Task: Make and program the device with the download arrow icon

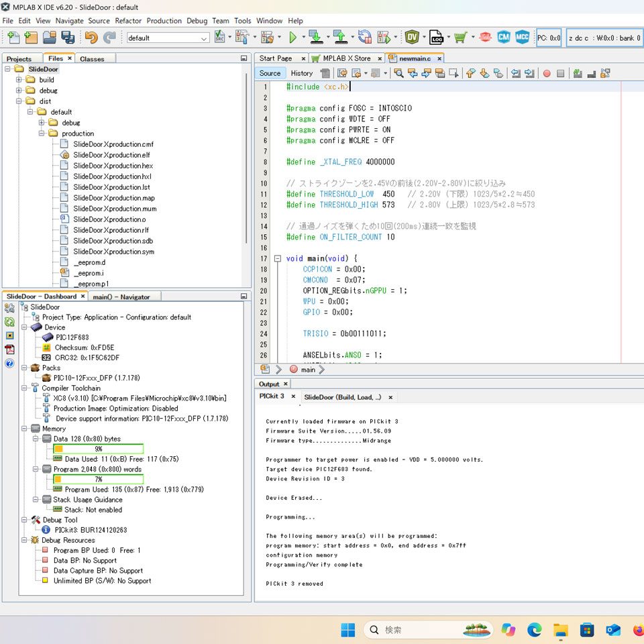Action: [x=316, y=38]
